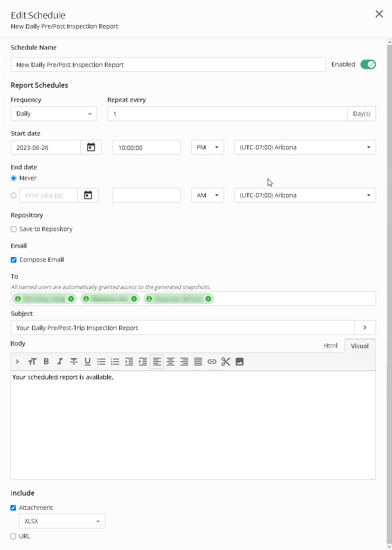Screen dimensions: 392x550
Task: Click the scissors cut icon
Action: 226,362
